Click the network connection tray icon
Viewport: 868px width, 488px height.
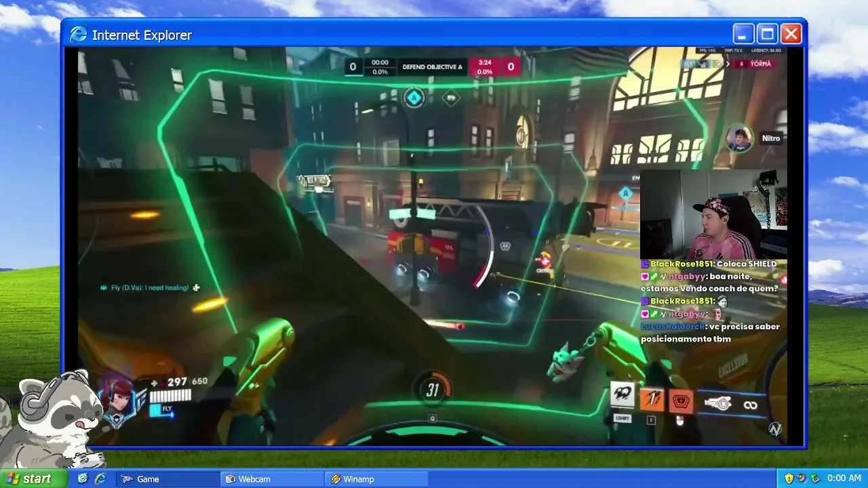814,479
